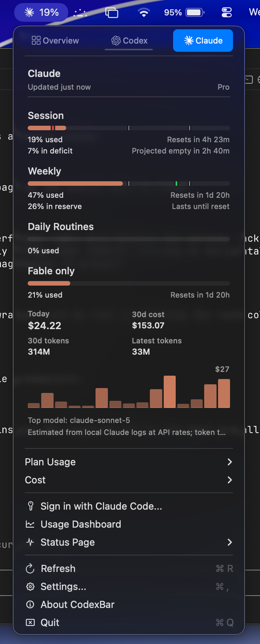This screenshot has width=260, height=644.
Task: Expand the Status Page submenu
Action: tap(129, 542)
